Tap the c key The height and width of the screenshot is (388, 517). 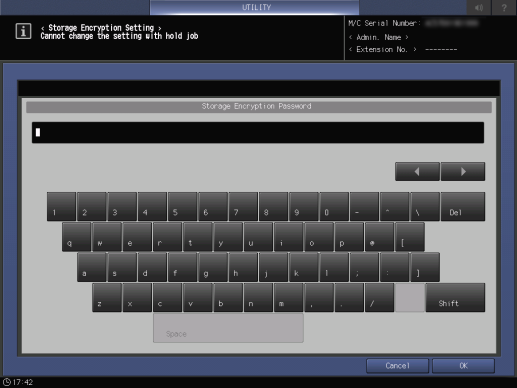coord(168,298)
